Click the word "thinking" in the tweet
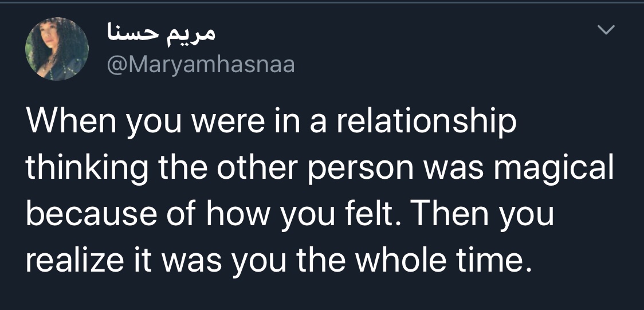This screenshot has height=310, width=644. (x=87, y=169)
